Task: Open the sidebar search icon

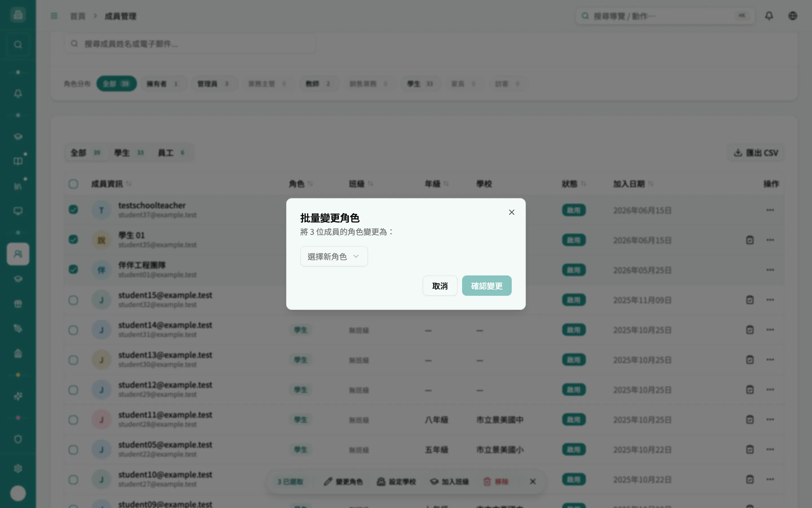Action: 18,44
